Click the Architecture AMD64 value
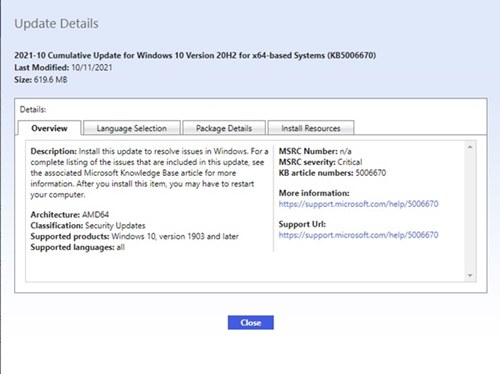Viewport: 500px width, 374px height. click(x=95, y=214)
